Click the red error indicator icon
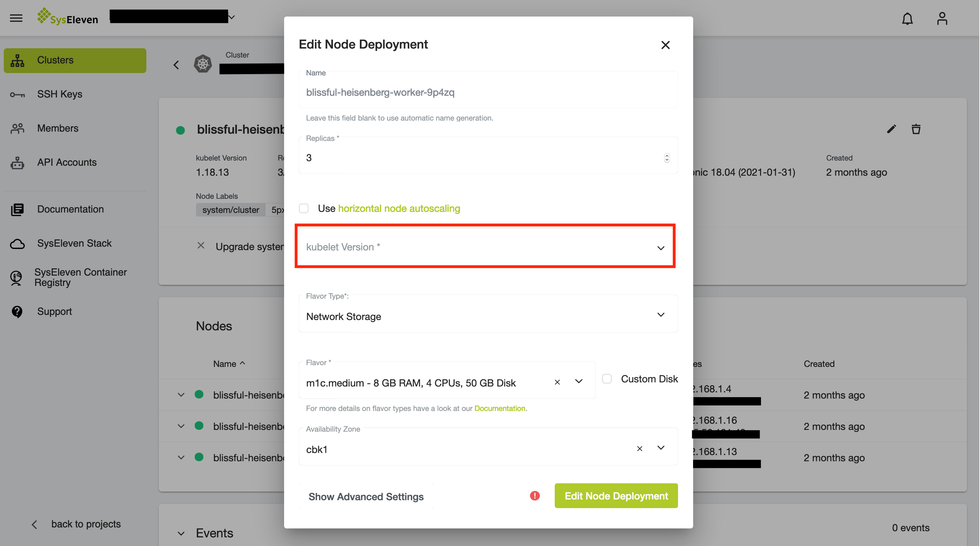The image size is (980, 546). [x=534, y=496]
